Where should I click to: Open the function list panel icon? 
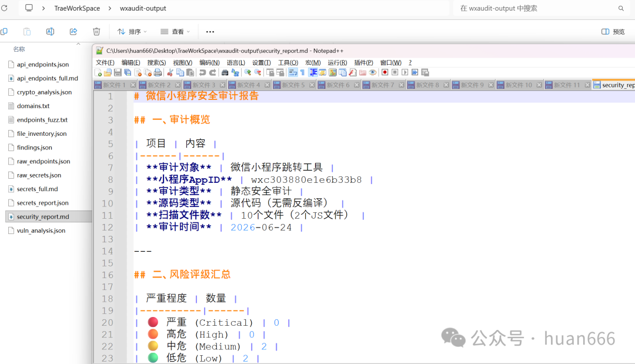353,72
